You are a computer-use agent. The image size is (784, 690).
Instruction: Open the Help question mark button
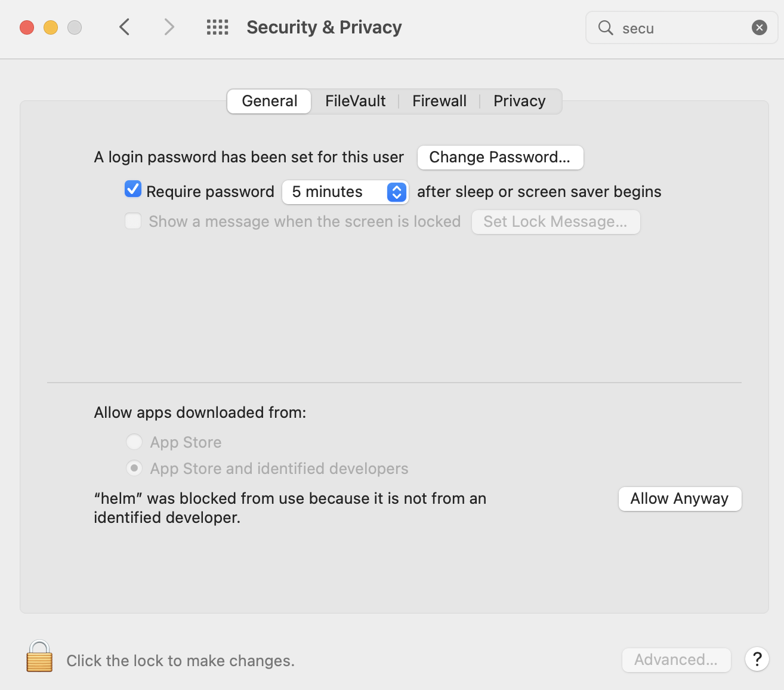(757, 660)
